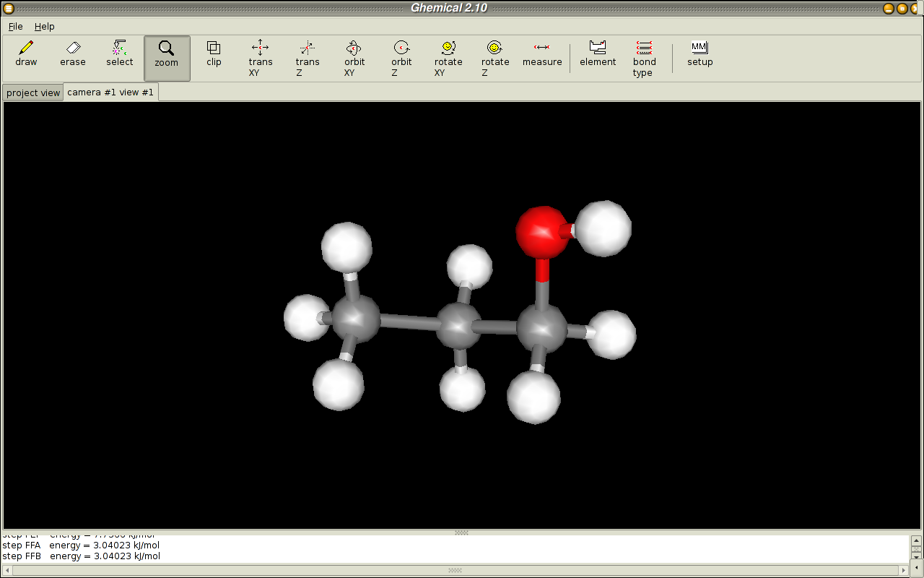Pick the clip tool
This screenshot has width=924, height=578.
(x=214, y=54)
